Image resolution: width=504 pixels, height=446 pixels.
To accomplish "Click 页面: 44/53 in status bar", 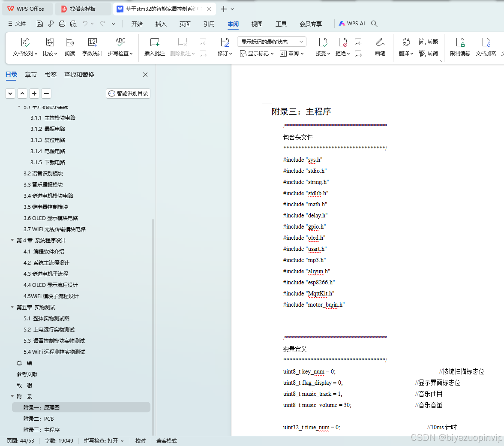I will [x=20, y=440].
